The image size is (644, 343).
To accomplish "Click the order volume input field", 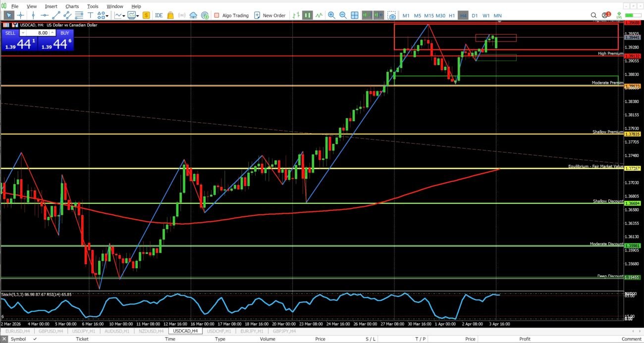I will tap(37, 33).
